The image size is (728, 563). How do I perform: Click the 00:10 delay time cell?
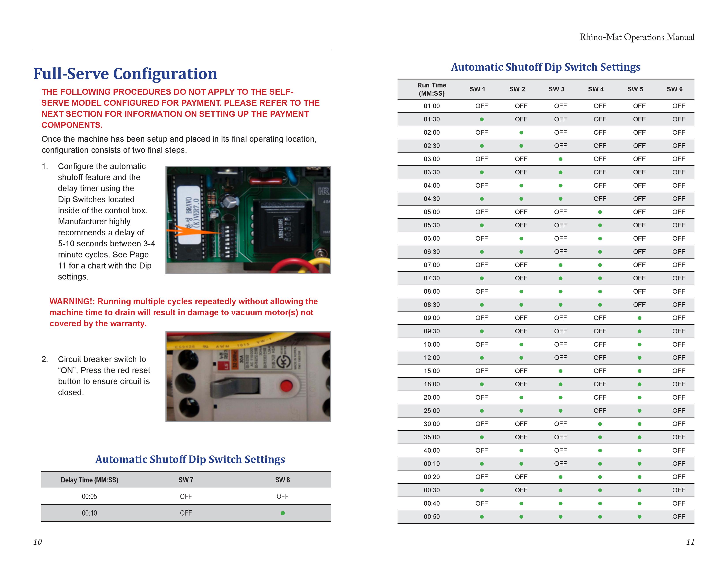click(89, 513)
